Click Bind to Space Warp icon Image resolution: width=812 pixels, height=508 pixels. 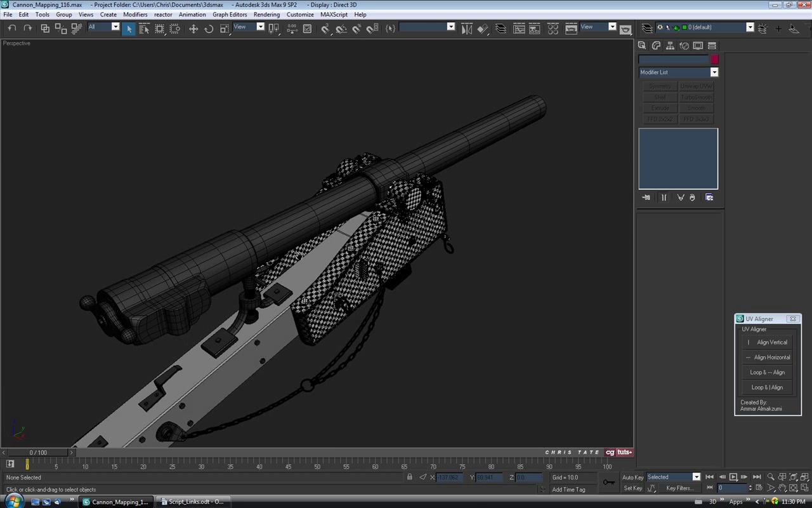(77, 28)
